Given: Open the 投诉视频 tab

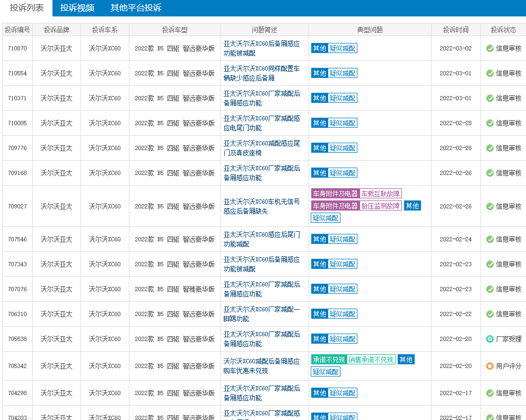Looking at the screenshot, I should click(x=77, y=8).
